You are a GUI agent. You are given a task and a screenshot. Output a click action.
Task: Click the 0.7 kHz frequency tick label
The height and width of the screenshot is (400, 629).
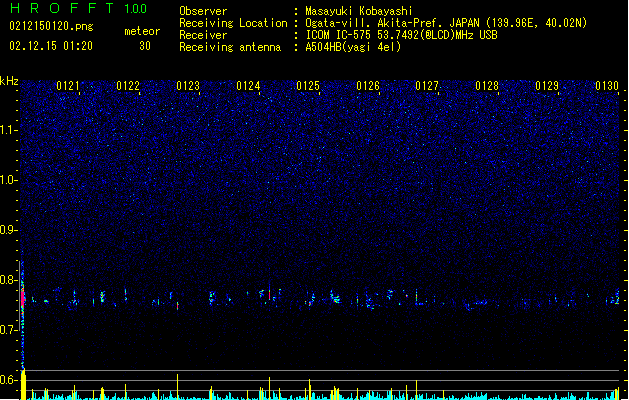(8, 330)
